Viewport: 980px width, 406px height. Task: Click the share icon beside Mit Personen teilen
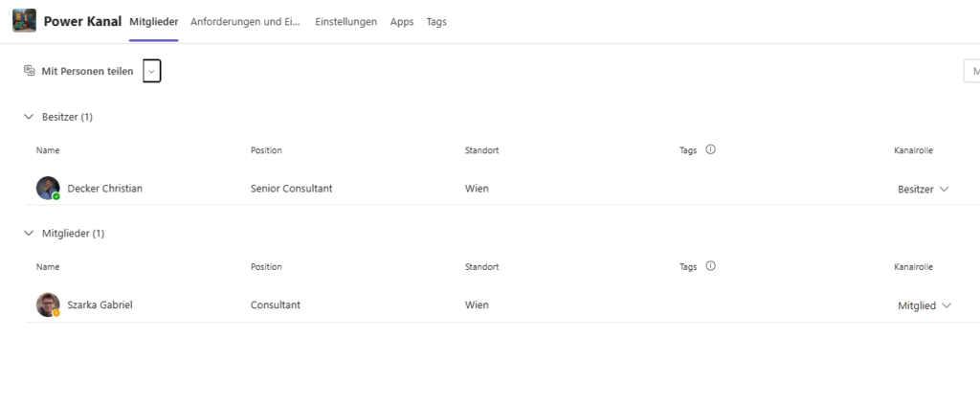pyautogui.click(x=29, y=71)
